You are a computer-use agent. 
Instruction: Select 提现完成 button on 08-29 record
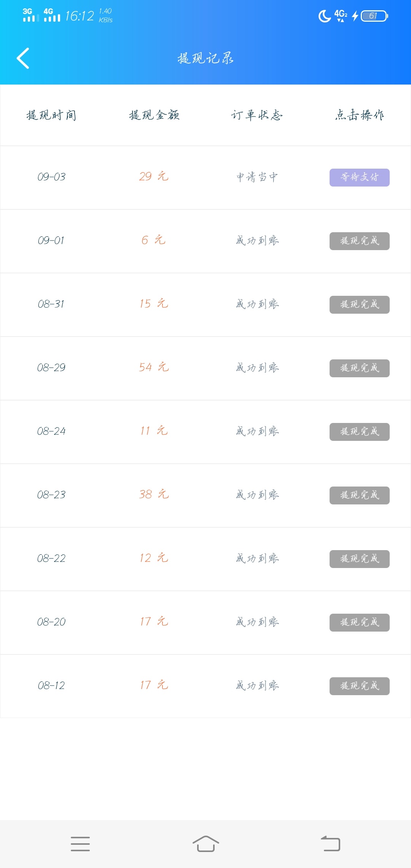coord(360,368)
